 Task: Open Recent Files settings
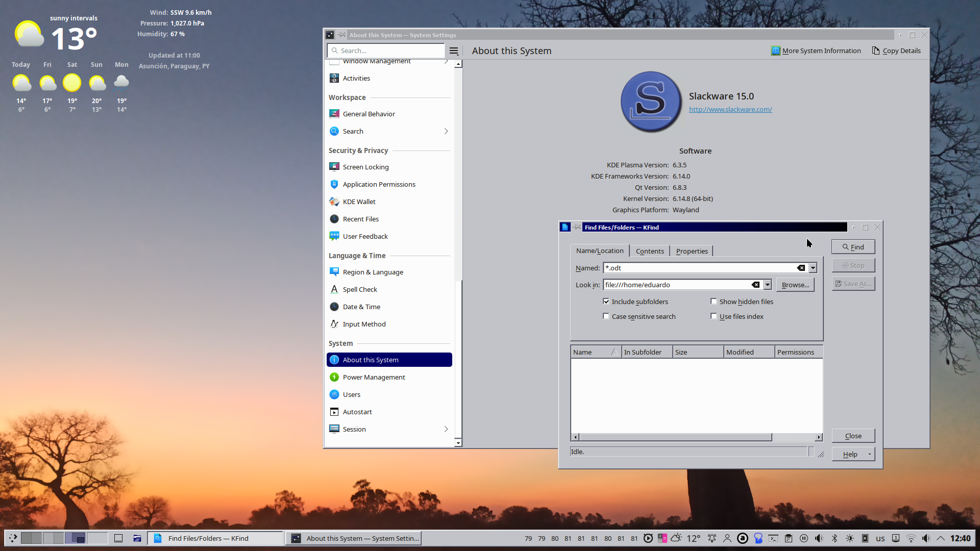[389, 219]
